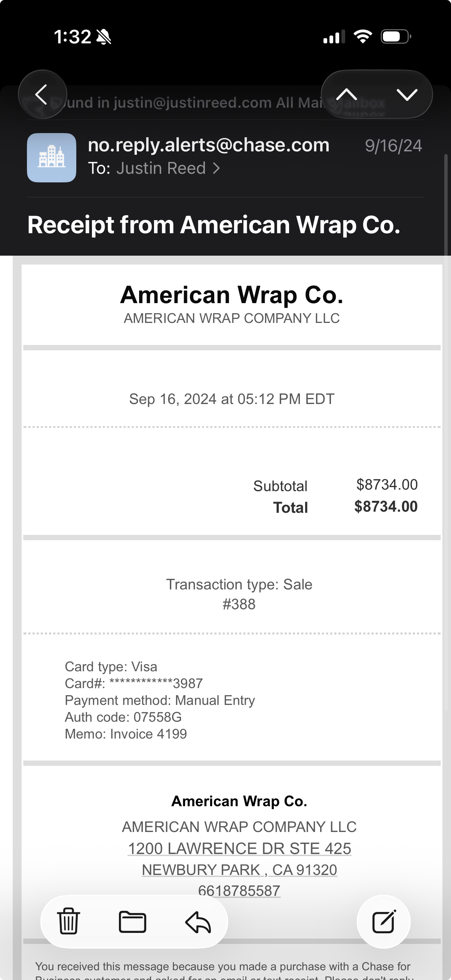
Task: Go to previous message with up arrow
Action: click(347, 94)
